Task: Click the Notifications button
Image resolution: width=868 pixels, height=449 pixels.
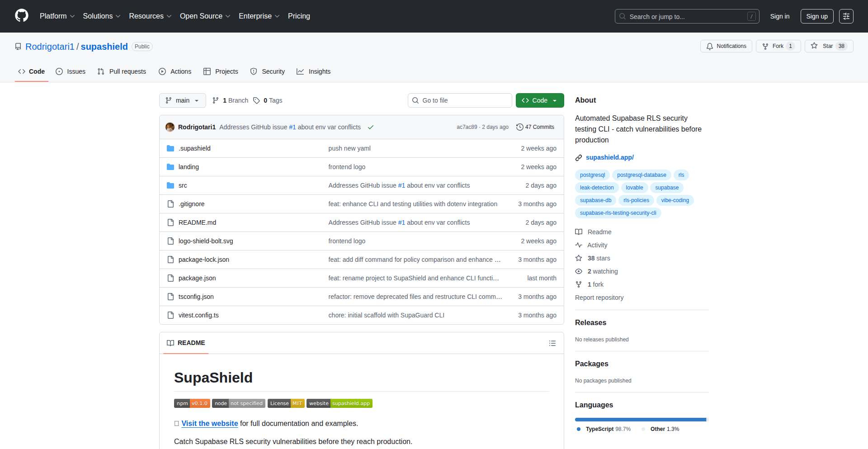Action: click(x=726, y=46)
